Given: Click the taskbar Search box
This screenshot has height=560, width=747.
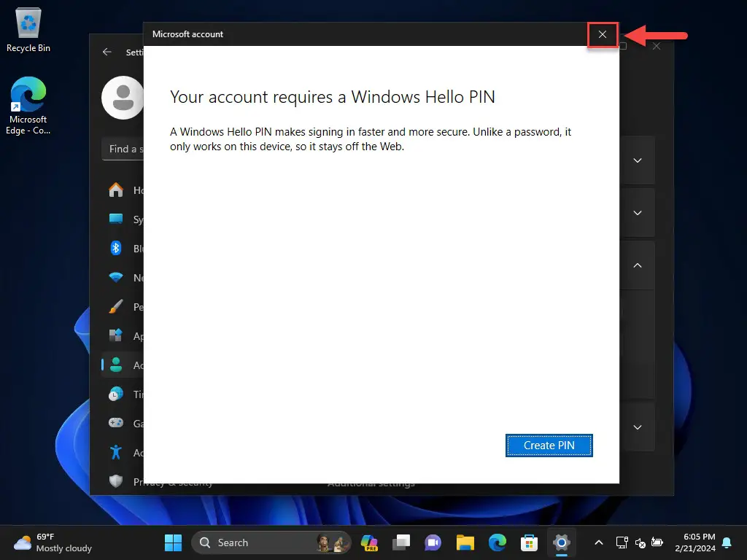Looking at the screenshot, I should [271, 542].
